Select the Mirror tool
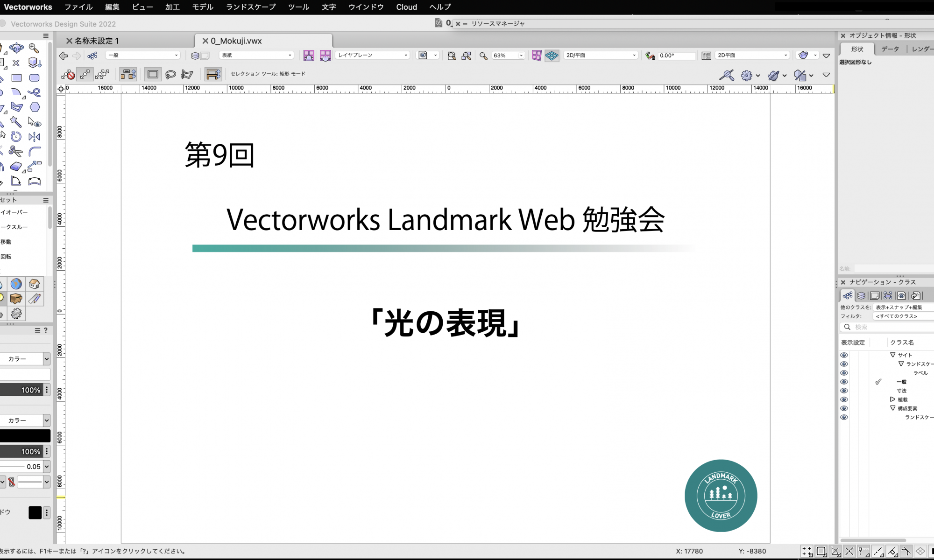Screen dimensions: 934x560 [35, 137]
